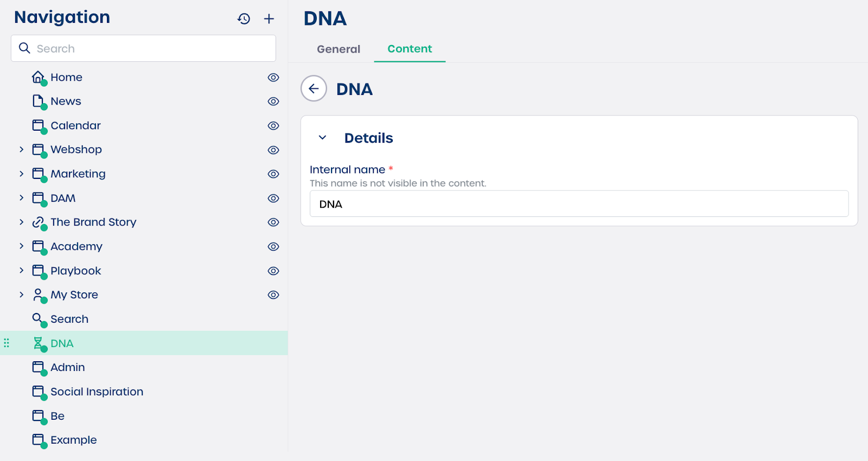Grab the drag handle beside DNA row
Image resolution: width=868 pixels, height=461 pixels.
(x=7, y=343)
